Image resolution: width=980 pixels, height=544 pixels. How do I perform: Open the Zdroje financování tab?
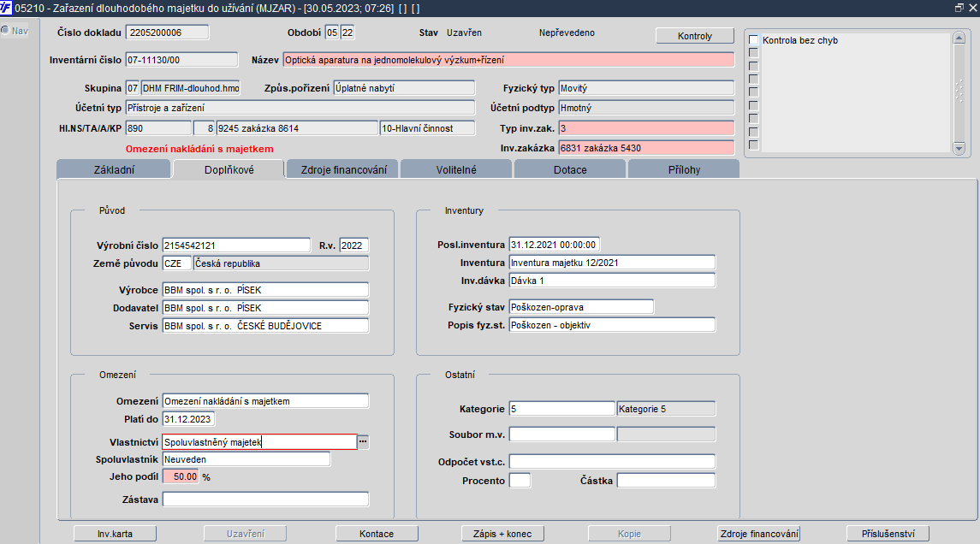[342, 169]
